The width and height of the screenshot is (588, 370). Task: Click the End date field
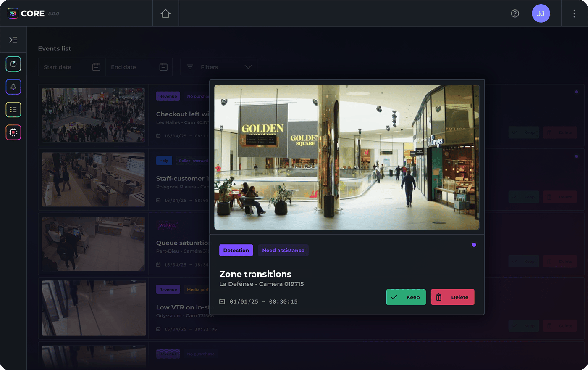point(139,67)
